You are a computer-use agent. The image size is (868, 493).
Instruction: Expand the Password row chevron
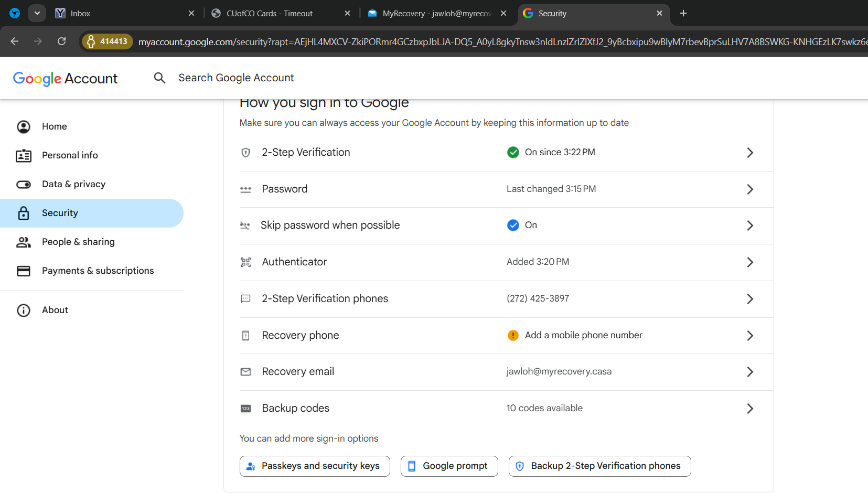[750, 189]
